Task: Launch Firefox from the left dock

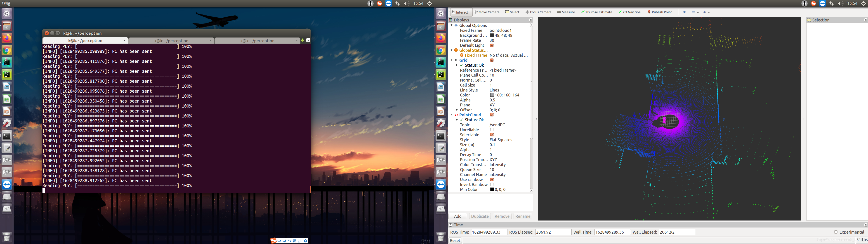Action: (x=7, y=38)
